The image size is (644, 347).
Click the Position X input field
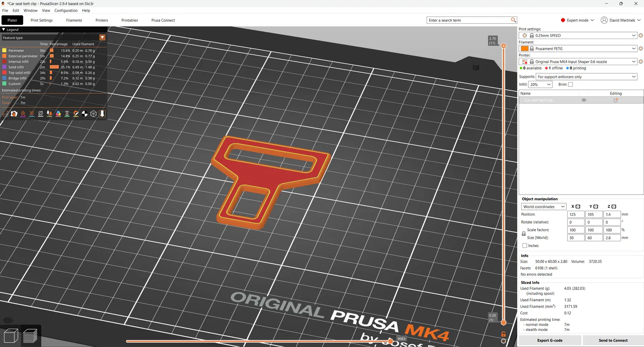[x=576, y=215]
